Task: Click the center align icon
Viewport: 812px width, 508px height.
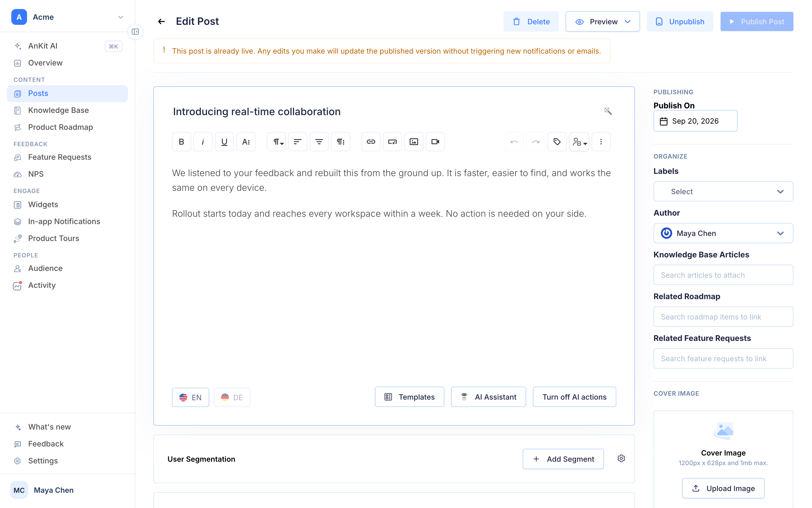Action: click(319, 142)
